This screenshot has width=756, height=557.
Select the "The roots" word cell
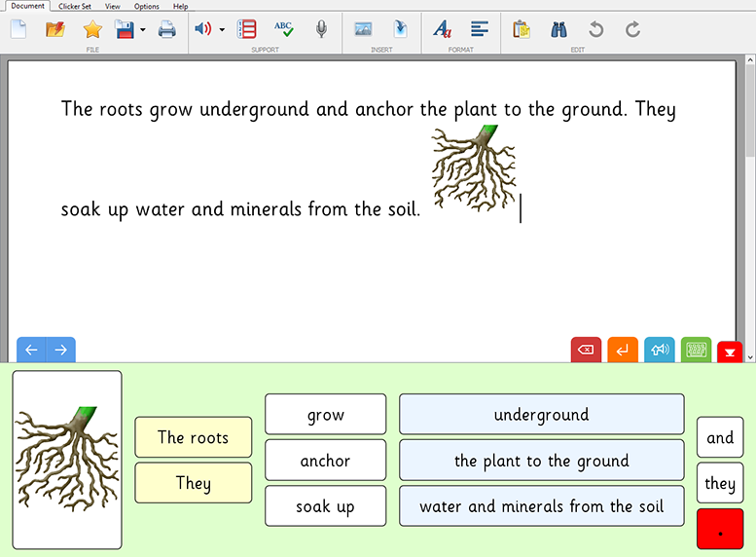pos(194,437)
